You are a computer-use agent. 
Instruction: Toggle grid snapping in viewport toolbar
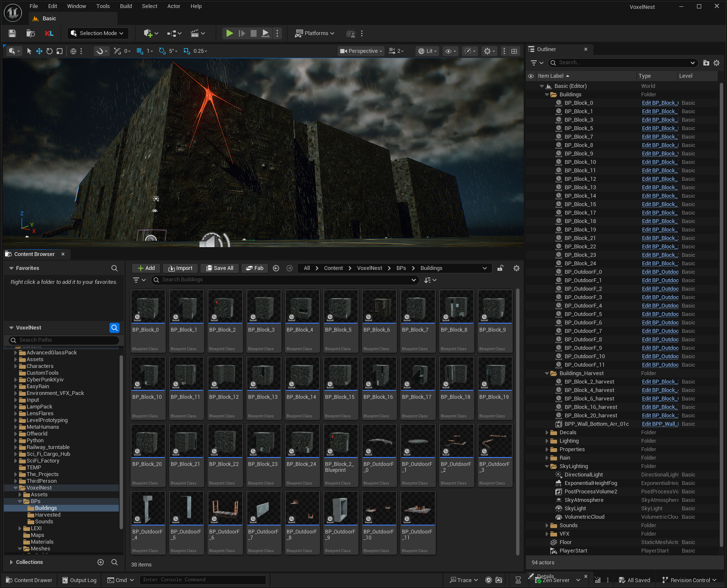pos(140,51)
